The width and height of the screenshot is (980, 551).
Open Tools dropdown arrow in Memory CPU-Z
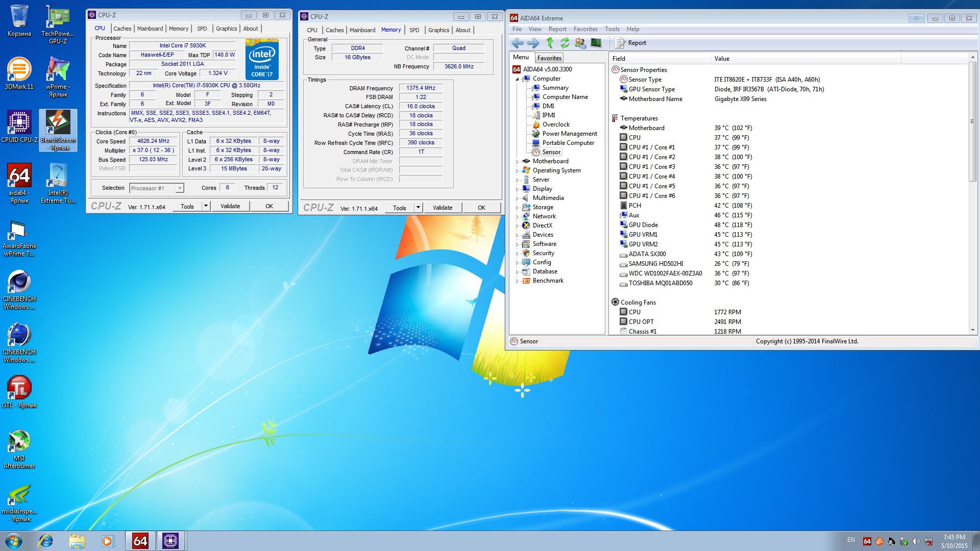point(418,208)
